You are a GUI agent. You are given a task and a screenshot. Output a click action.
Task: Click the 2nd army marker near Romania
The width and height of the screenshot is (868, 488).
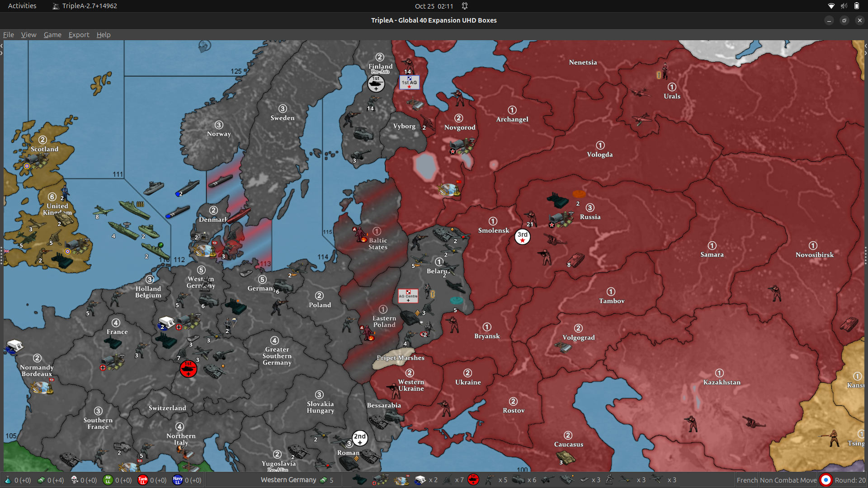click(x=360, y=438)
